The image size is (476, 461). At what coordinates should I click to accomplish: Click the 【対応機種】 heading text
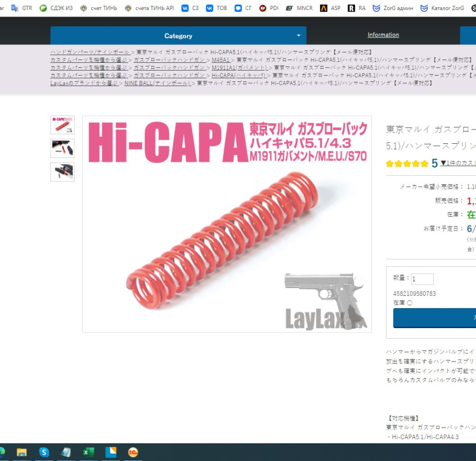point(404,418)
